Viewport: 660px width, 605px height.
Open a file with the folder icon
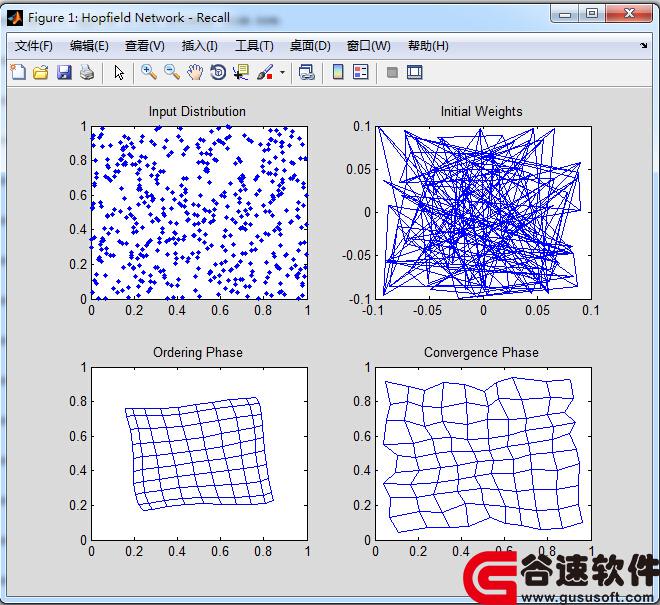click(x=40, y=72)
